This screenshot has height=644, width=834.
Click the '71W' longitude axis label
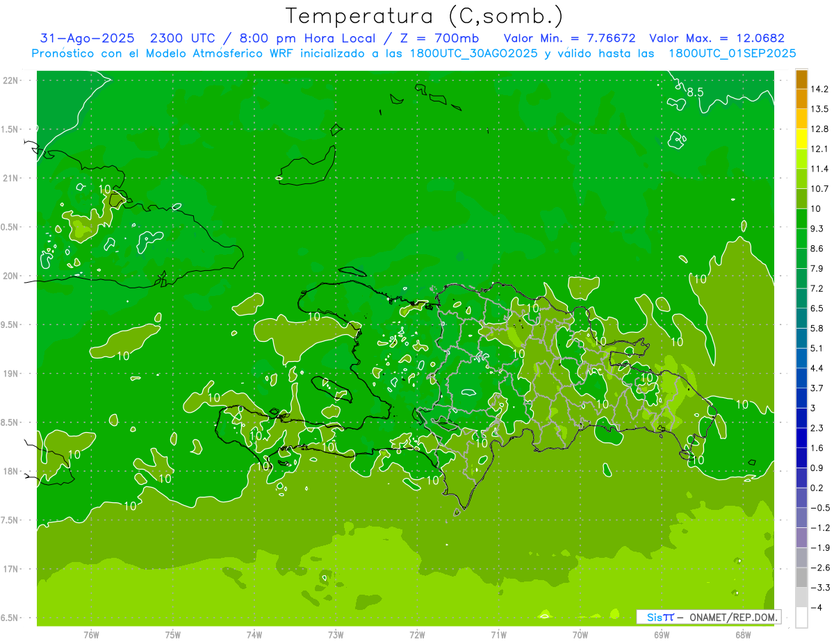[x=498, y=634]
